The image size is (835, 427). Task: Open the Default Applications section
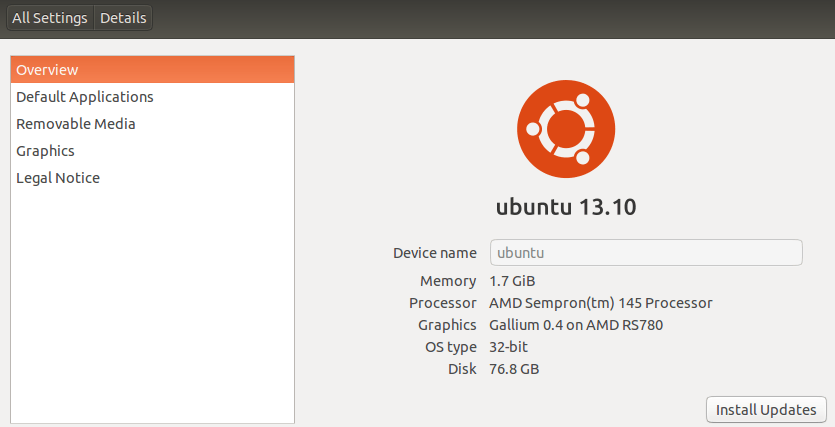[85, 97]
